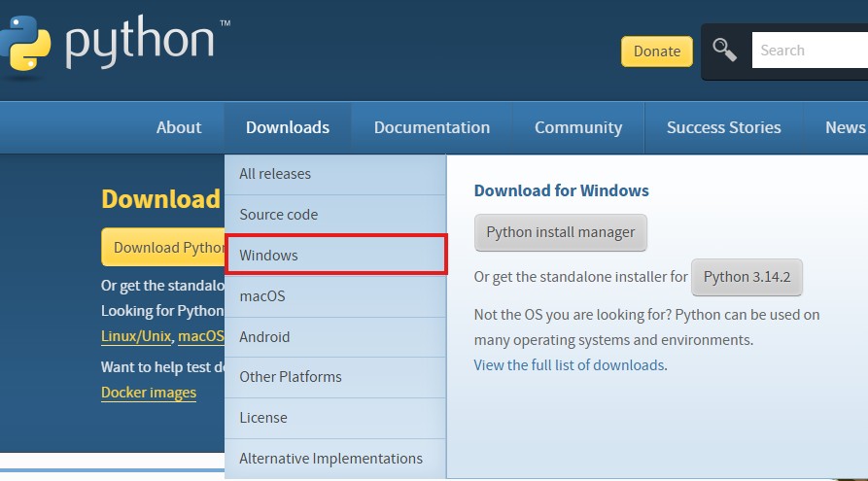
Task: Select License in Downloads dropdown
Action: [335, 418]
